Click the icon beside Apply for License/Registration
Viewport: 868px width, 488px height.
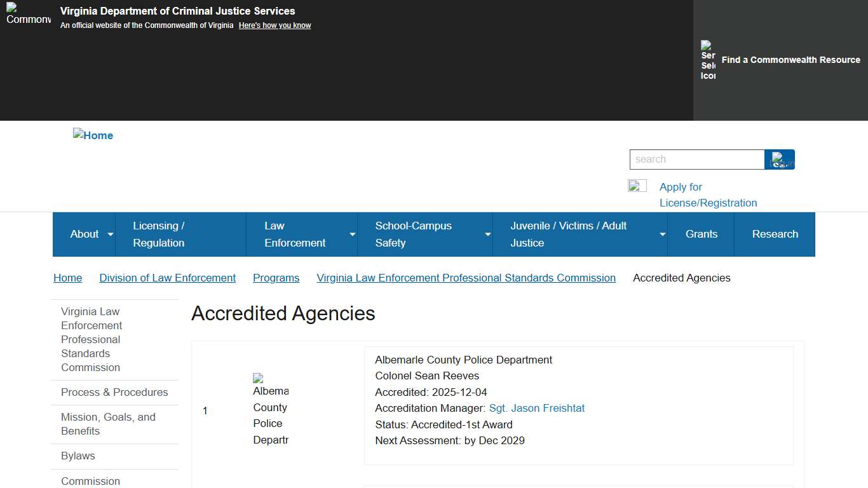tap(637, 186)
